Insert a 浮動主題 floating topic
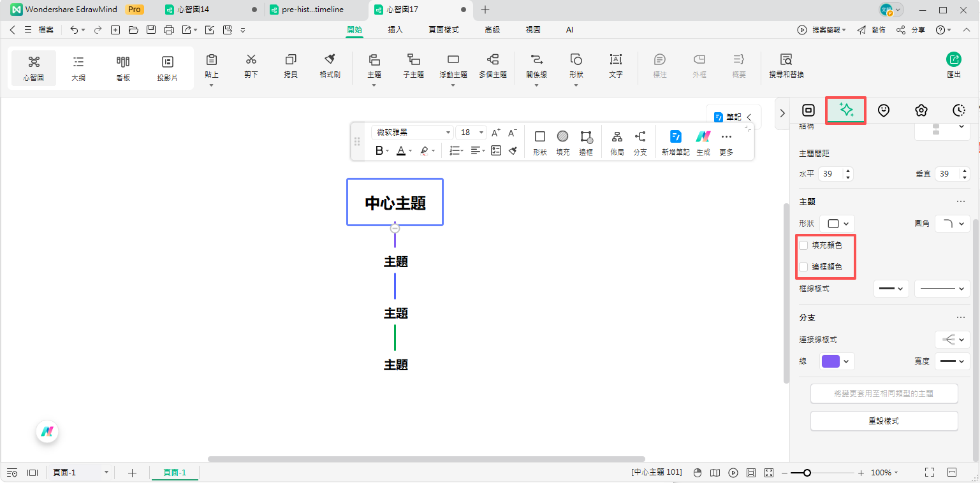 coord(453,66)
